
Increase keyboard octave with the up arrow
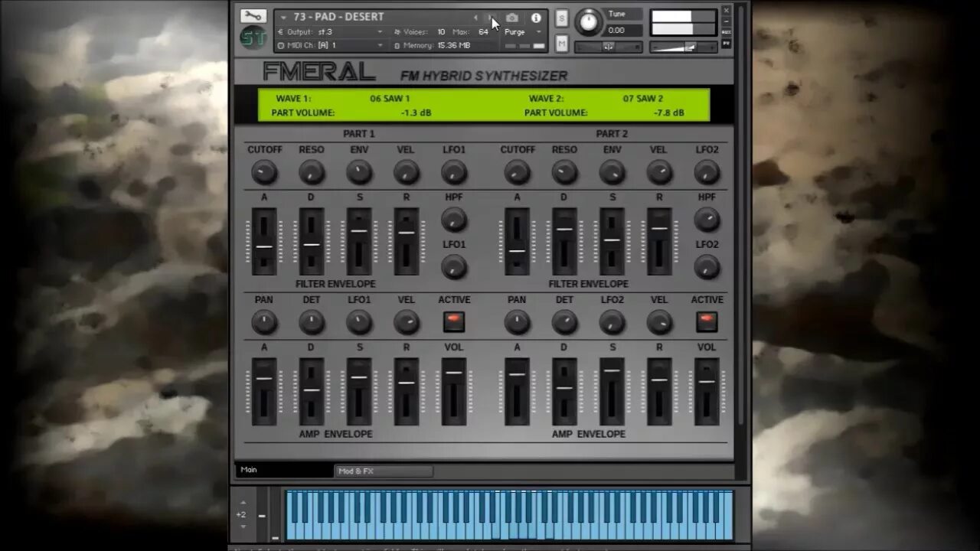243,504
